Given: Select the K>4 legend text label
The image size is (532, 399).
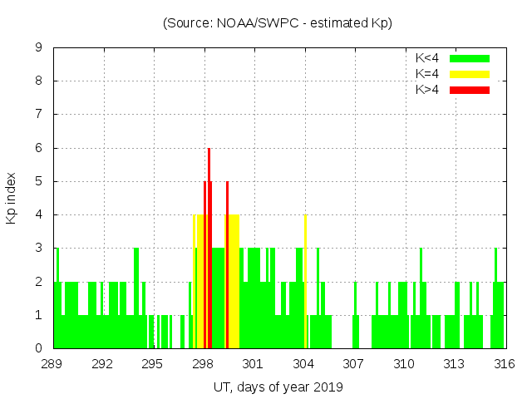Looking at the screenshot, I should point(427,90).
